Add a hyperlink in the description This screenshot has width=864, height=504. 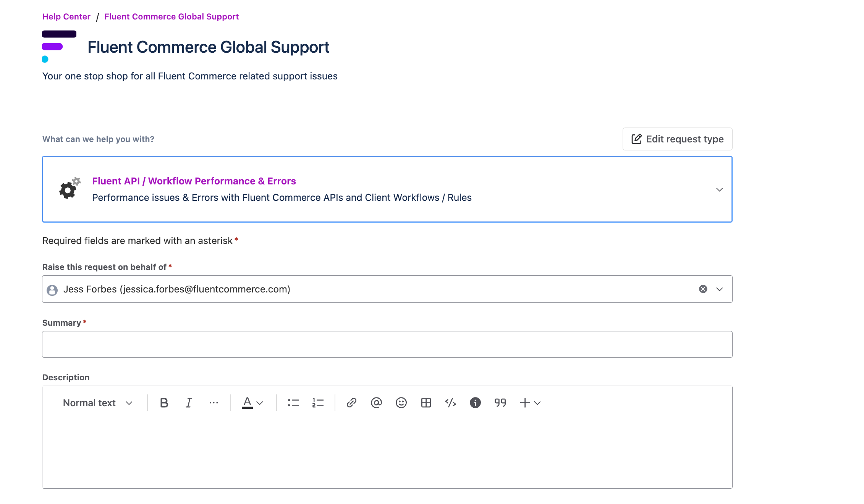click(351, 403)
